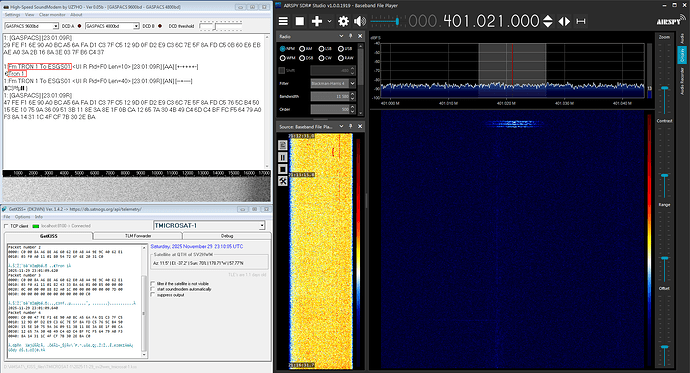Click the step width bracket icon
This screenshot has height=373, width=690.
tap(581, 21)
